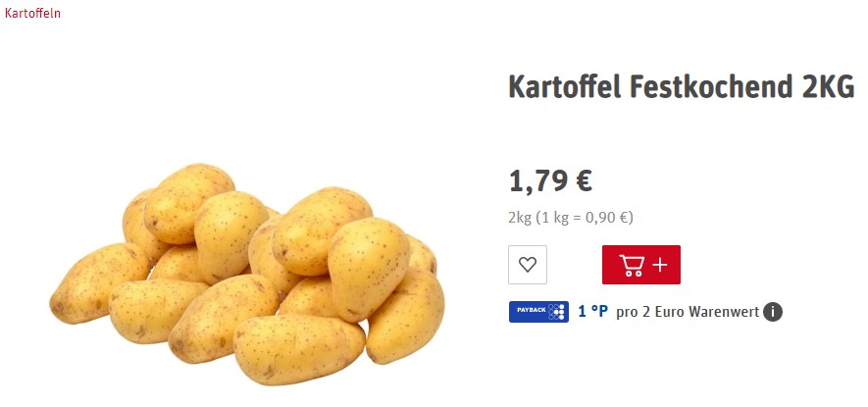Click the blue °P points symbol

pos(599,312)
